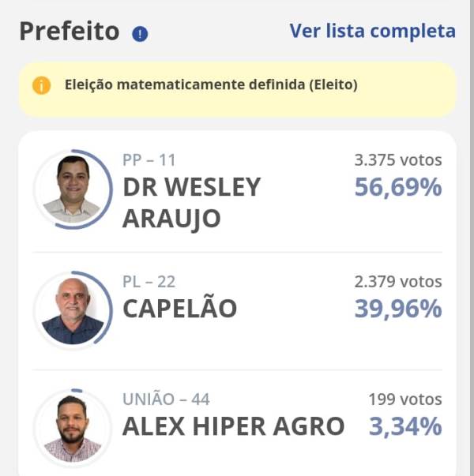Click the CAPELÃO candidate name
This screenshot has height=476, width=474.
point(179,309)
